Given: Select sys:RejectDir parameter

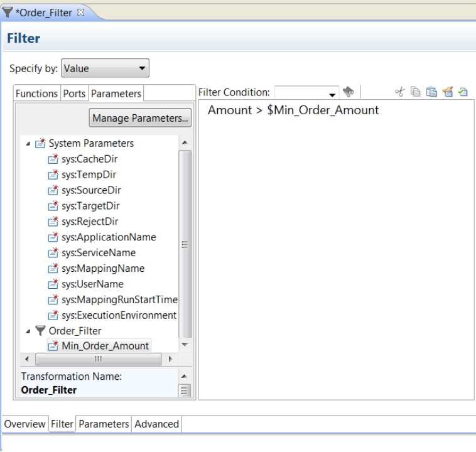Looking at the screenshot, I should [90, 222].
